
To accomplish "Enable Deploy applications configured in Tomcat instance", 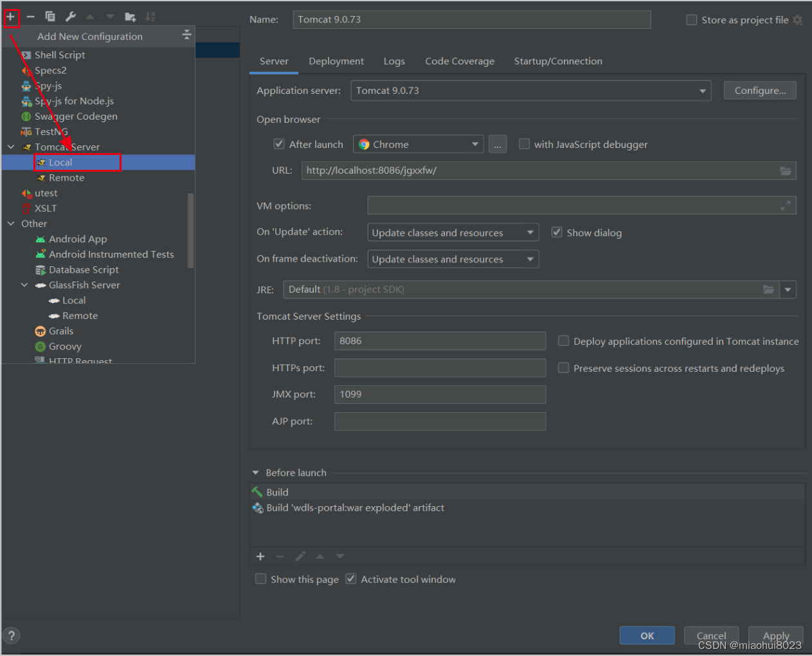I will [563, 341].
